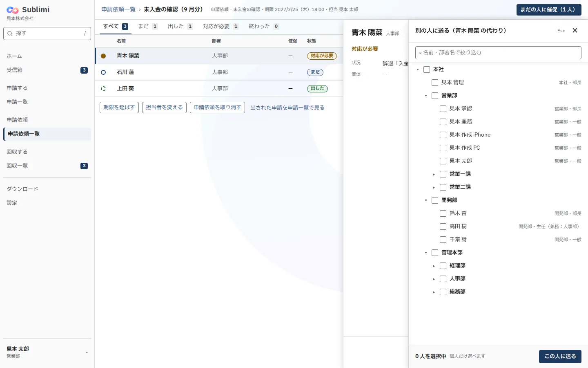Switch to the 対応が必要 tab
The width and height of the screenshot is (588, 368).
point(221,26)
